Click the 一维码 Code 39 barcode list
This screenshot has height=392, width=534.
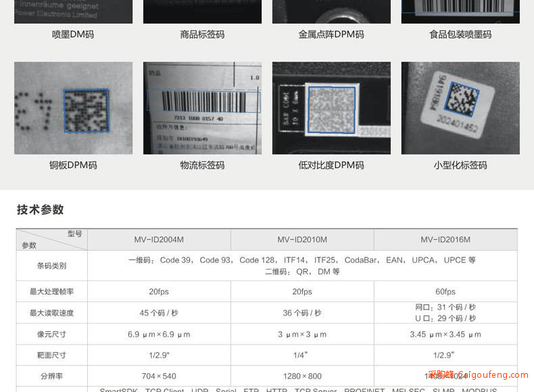coord(302,260)
